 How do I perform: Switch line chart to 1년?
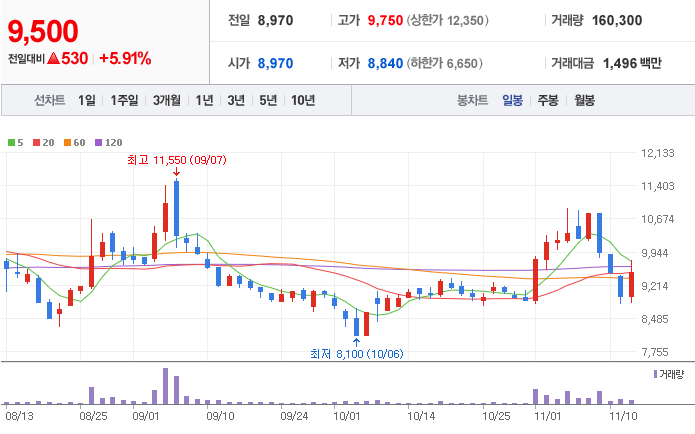204,100
